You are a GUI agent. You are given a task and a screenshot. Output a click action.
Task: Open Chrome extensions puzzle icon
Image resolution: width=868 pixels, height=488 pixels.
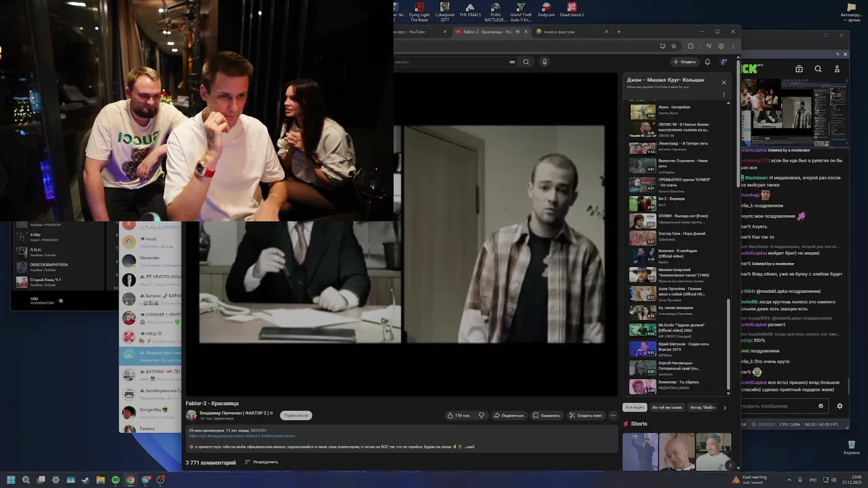[691, 46]
